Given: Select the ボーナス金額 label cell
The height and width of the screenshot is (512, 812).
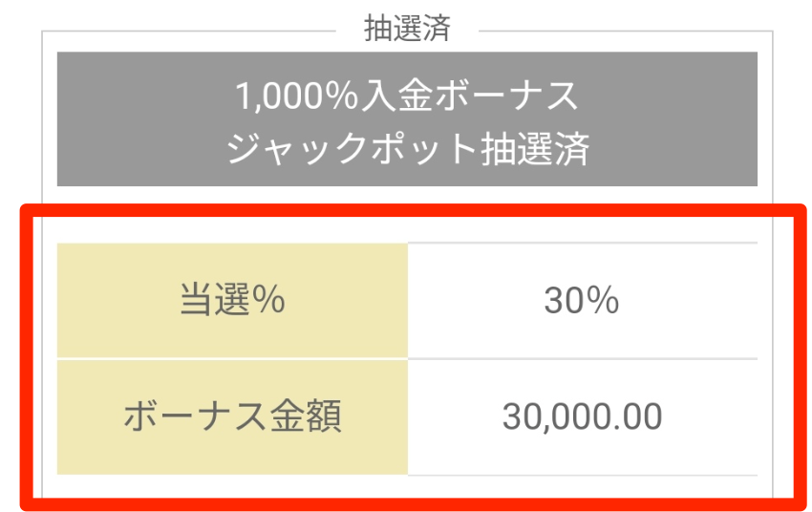Looking at the screenshot, I should click(x=232, y=416).
